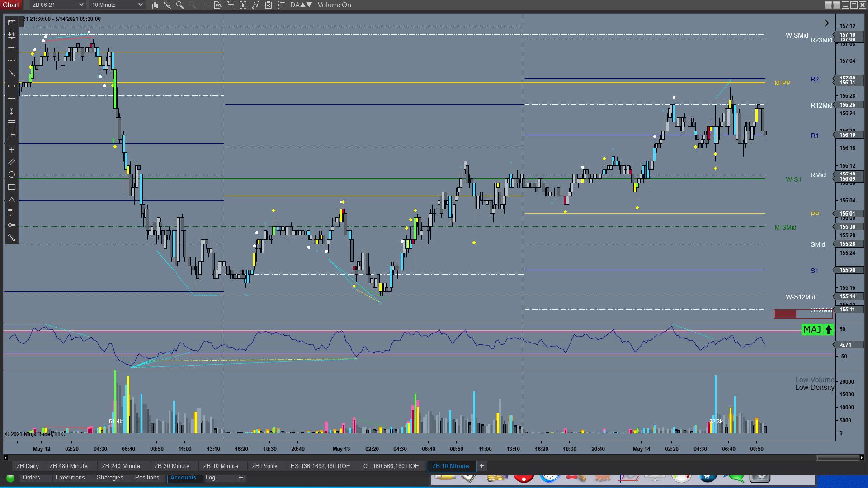Screen dimensions: 868x488
Task: Select the arrow line drawing tool
Action: 12,86
